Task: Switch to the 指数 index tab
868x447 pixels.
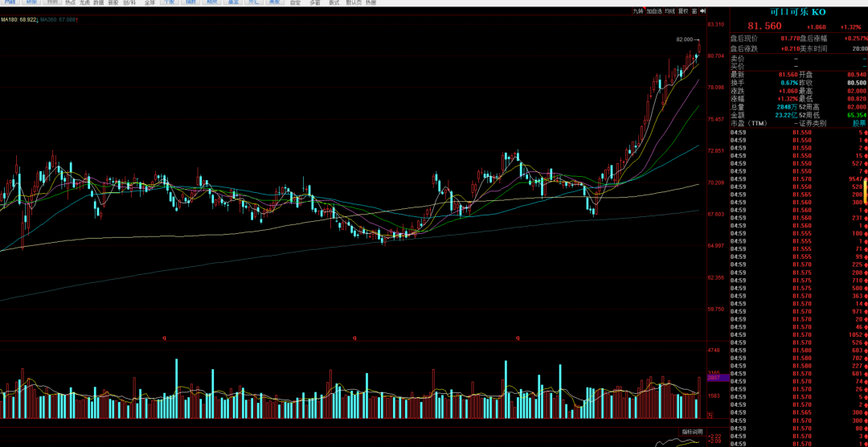Action: click(190, 2)
